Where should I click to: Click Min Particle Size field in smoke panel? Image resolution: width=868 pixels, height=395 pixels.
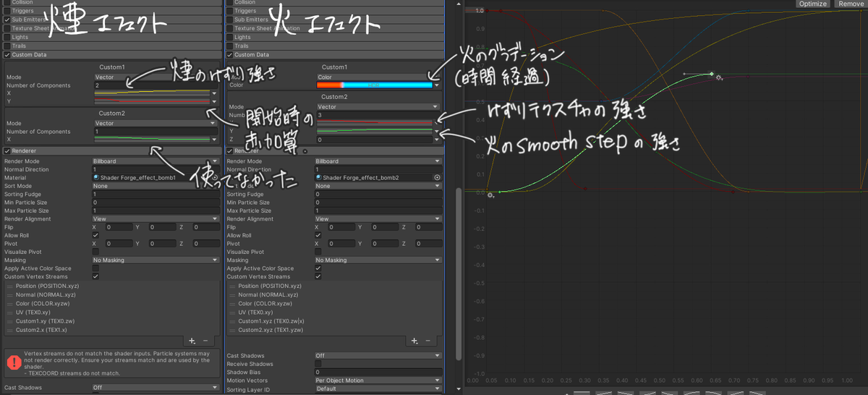(156, 203)
